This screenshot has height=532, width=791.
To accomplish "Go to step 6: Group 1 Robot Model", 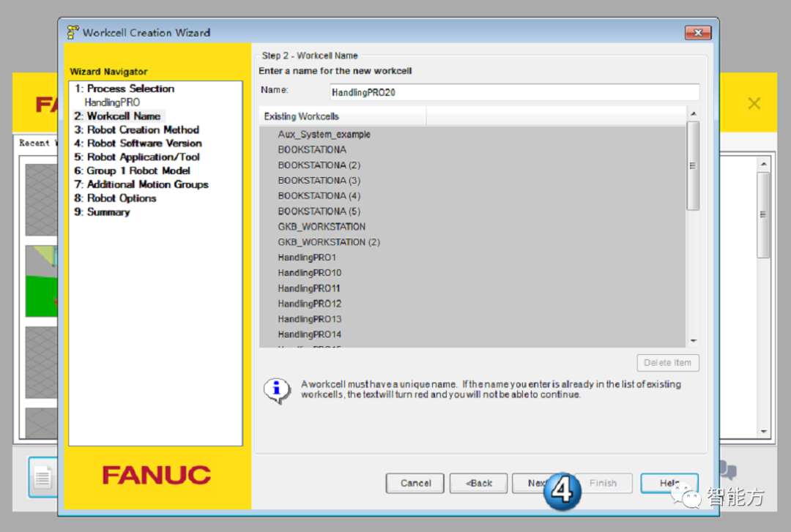I will [x=132, y=171].
